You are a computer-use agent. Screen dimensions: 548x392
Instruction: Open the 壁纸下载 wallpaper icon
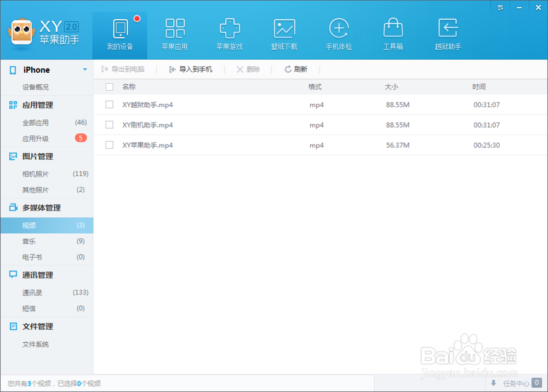click(284, 28)
